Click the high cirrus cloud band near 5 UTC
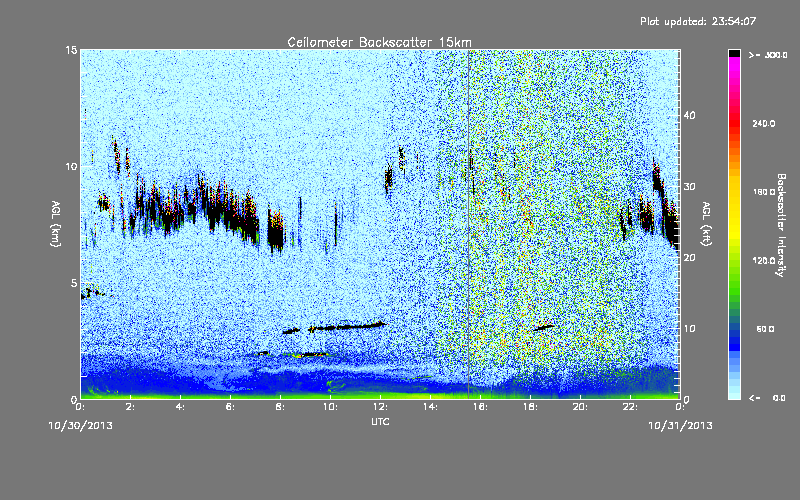Screen dimensions: 800x500 (196, 207)
